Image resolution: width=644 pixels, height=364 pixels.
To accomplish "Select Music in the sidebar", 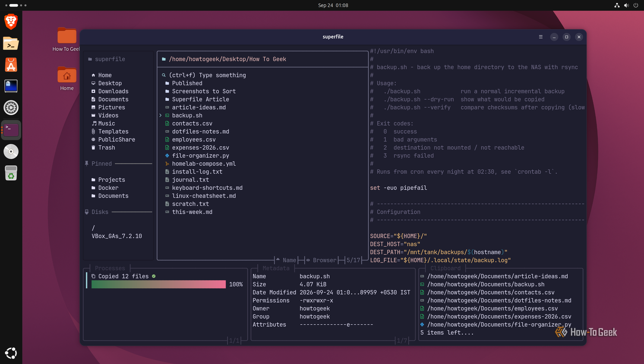I will tap(107, 123).
